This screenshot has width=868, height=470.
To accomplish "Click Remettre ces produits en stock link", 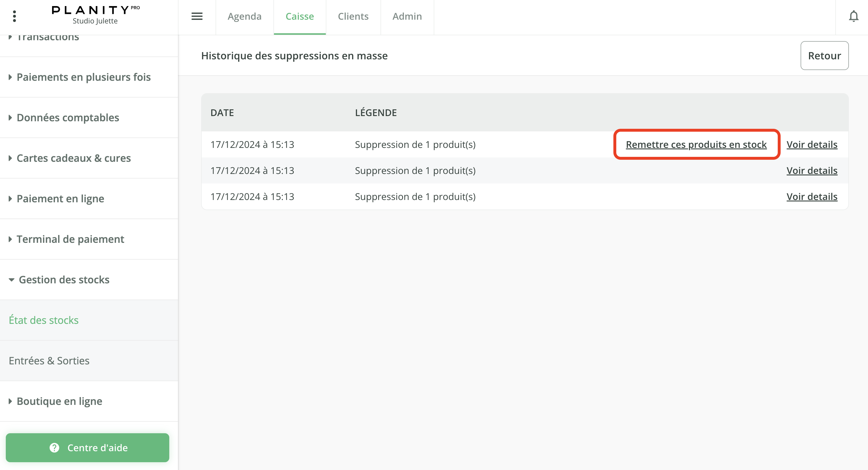I will click(x=696, y=145).
